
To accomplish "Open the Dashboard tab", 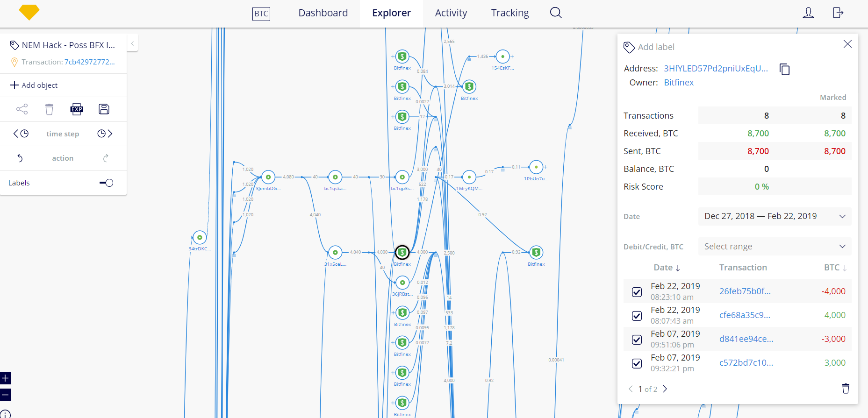I will pyautogui.click(x=323, y=13).
